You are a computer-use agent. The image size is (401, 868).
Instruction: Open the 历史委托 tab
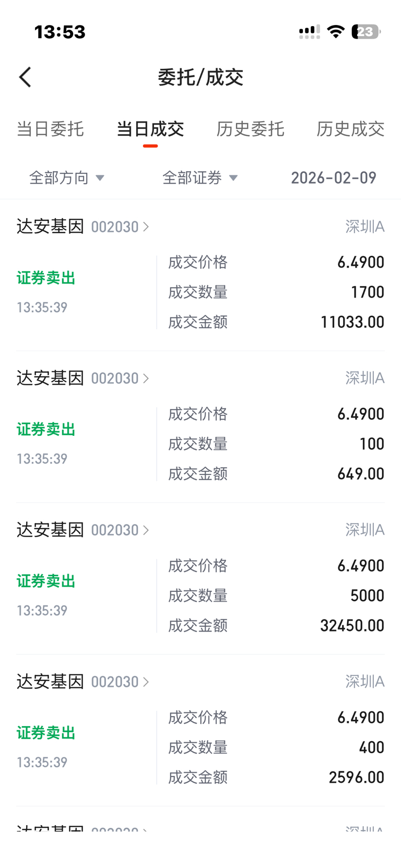click(250, 129)
